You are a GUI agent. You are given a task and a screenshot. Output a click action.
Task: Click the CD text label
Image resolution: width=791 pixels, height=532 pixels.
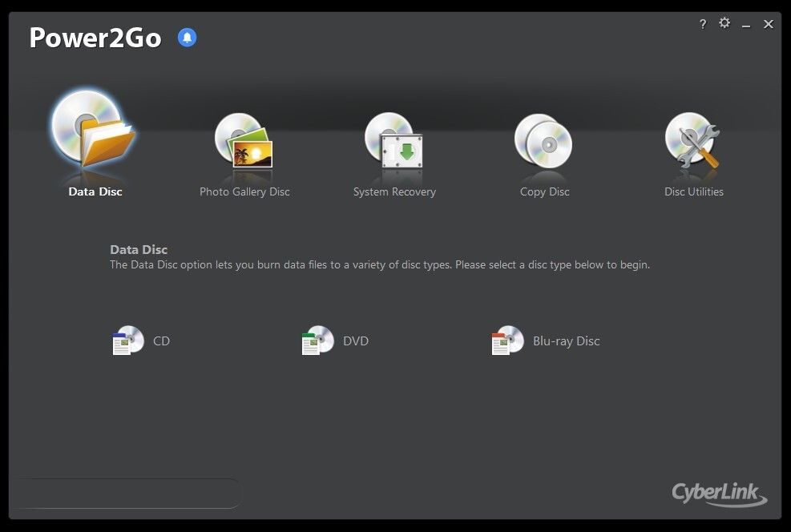[x=161, y=341]
